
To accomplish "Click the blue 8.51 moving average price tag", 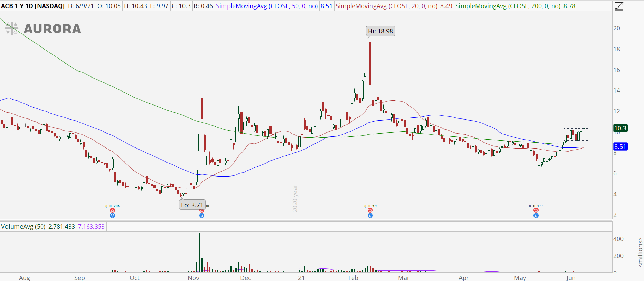I will click(620, 147).
